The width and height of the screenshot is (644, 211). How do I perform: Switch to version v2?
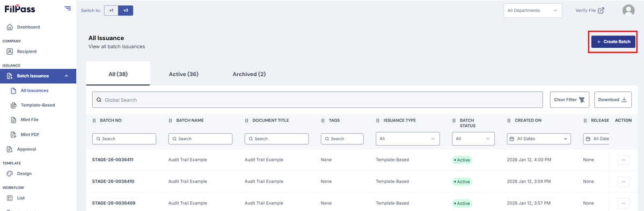(126, 10)
